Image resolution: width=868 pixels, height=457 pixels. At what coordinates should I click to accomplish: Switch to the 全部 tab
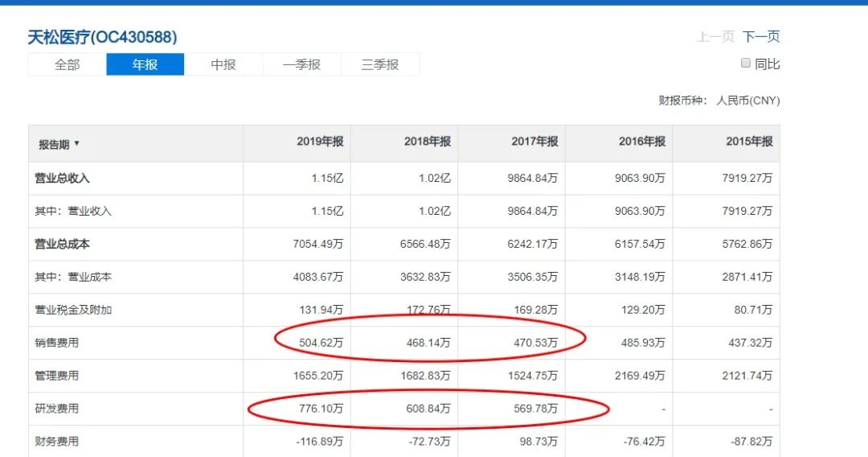coord(68,64)
